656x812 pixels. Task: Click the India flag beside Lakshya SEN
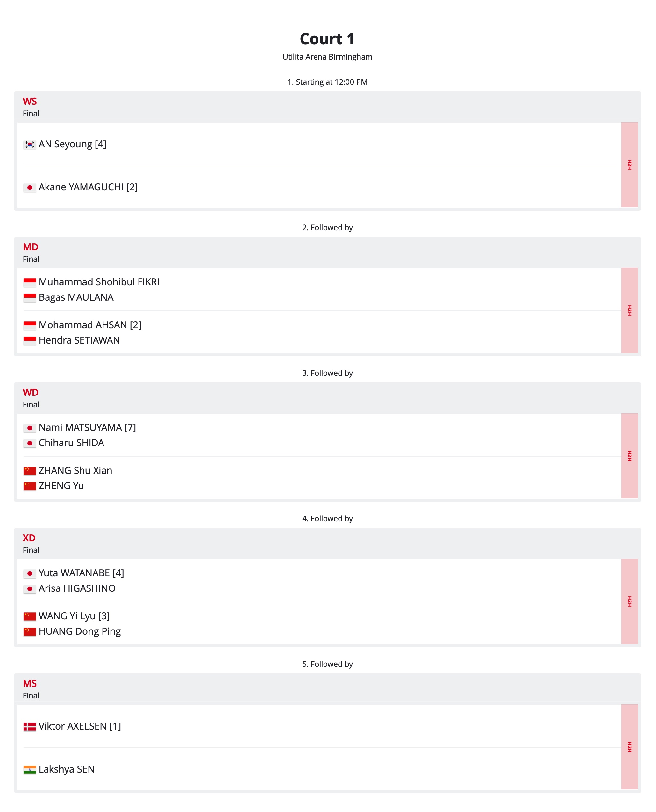pos(30,770)
